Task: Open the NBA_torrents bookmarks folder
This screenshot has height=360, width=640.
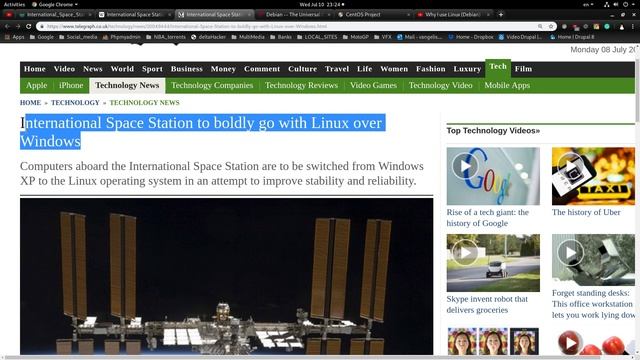Action: click(165, 37)
